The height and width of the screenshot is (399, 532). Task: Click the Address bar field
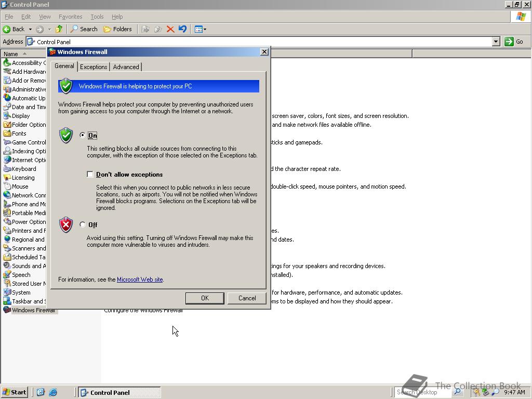pos(259,42)
